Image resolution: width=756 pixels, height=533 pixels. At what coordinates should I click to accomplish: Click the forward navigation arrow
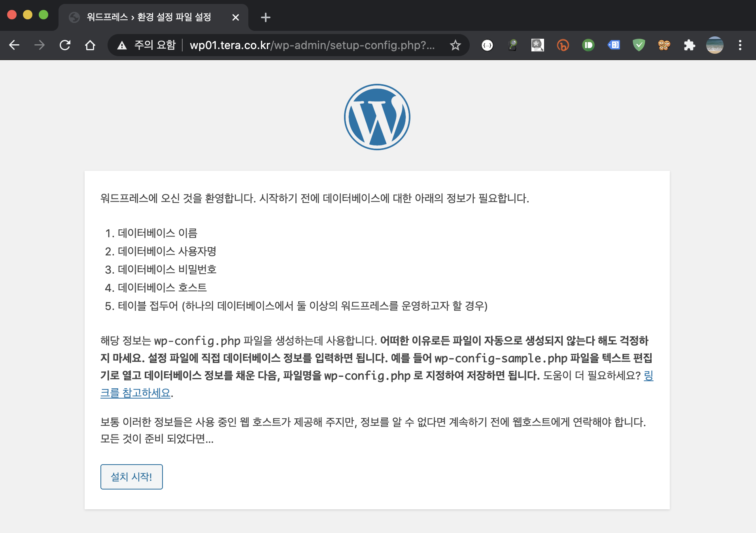(40, 45)
